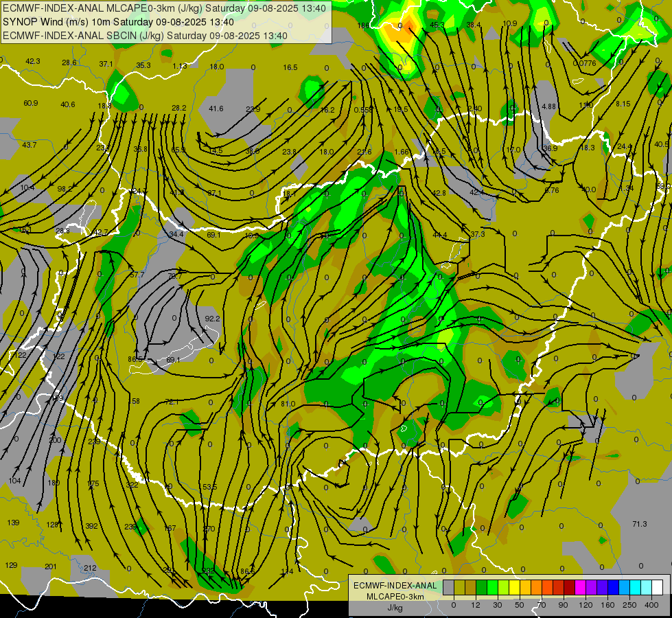Click the map value 322

pos(132,485)
